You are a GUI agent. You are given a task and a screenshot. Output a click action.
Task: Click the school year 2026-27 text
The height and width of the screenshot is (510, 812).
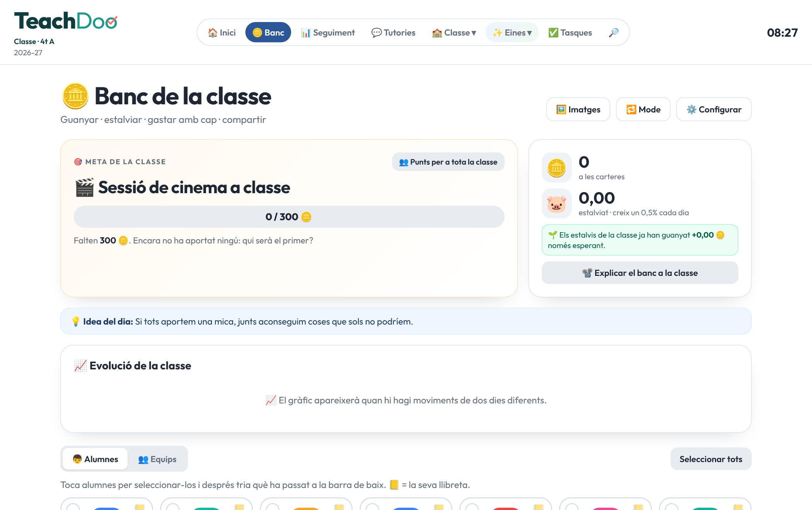coord(28,53)
